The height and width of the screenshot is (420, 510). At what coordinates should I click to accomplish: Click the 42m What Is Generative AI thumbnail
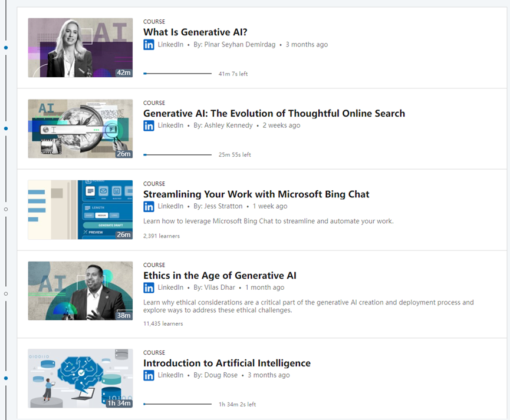coord(80,48)
